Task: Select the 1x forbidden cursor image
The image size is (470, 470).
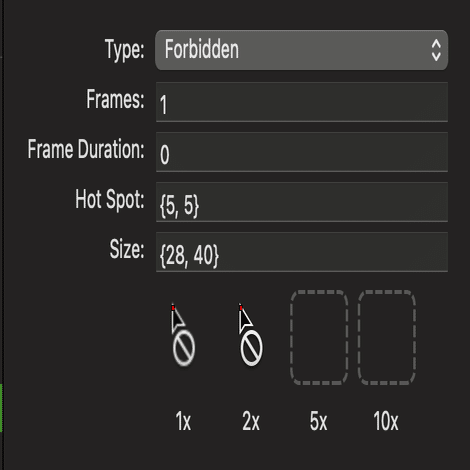Action: pos(183,335)
